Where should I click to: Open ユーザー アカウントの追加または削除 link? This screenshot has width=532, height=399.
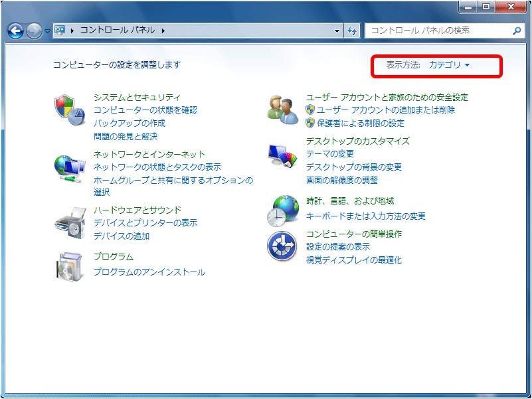[x=386, y=110]
